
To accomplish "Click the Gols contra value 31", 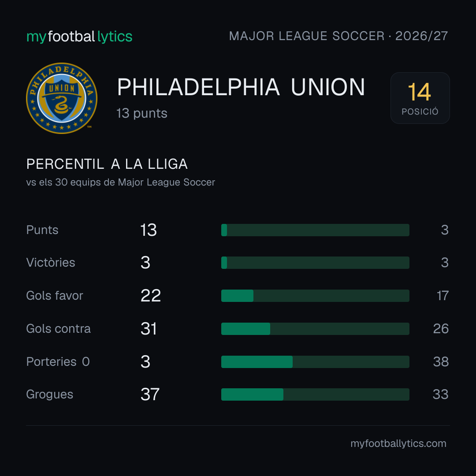I will tap(149, 329).
